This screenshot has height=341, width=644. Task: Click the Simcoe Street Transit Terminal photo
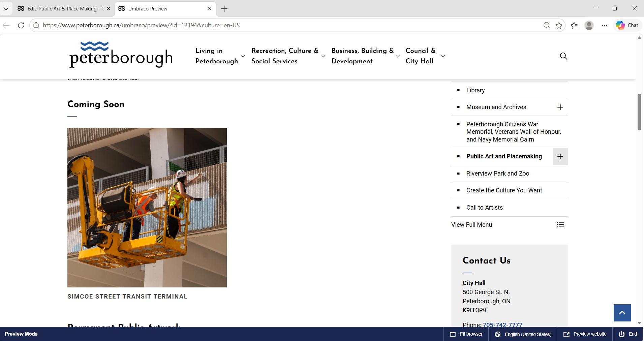[147, 208]
